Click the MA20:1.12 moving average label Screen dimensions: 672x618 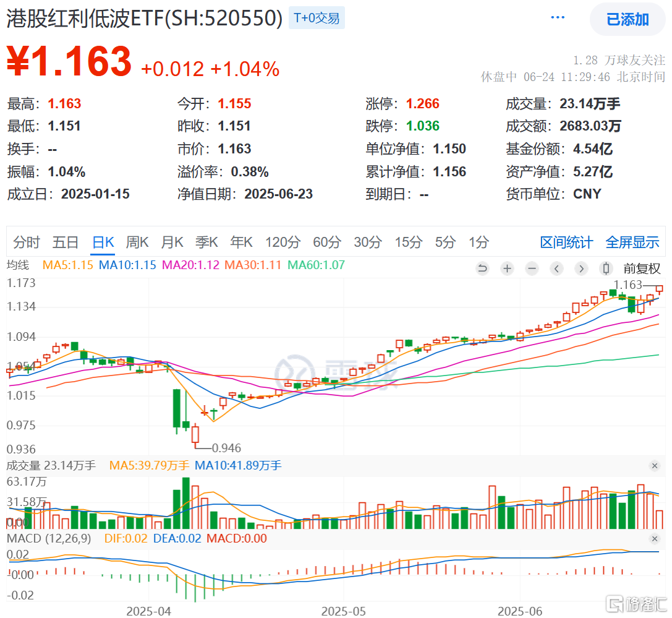(x=190, y=265)
